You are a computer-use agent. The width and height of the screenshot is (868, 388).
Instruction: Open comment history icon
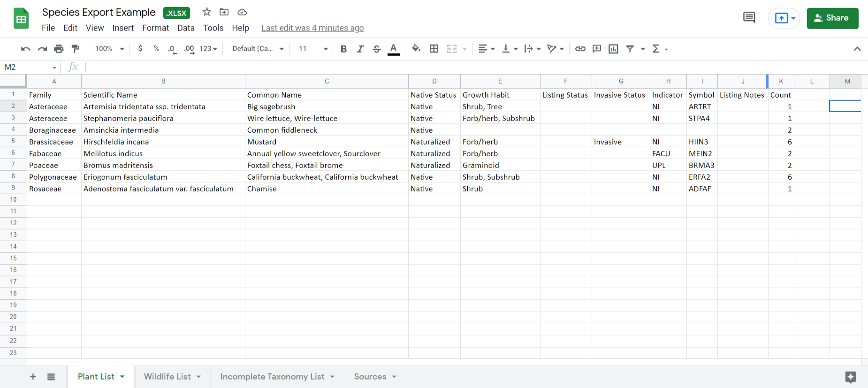(749, 18)
